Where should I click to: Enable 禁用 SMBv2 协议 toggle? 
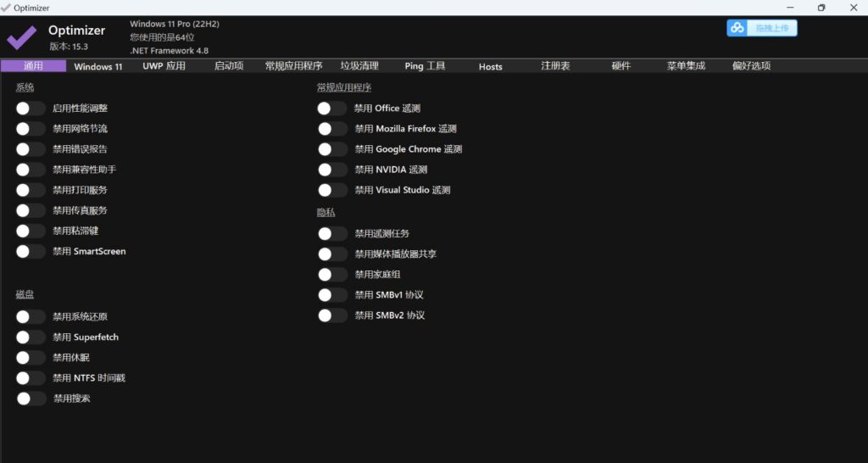point(332,315)
